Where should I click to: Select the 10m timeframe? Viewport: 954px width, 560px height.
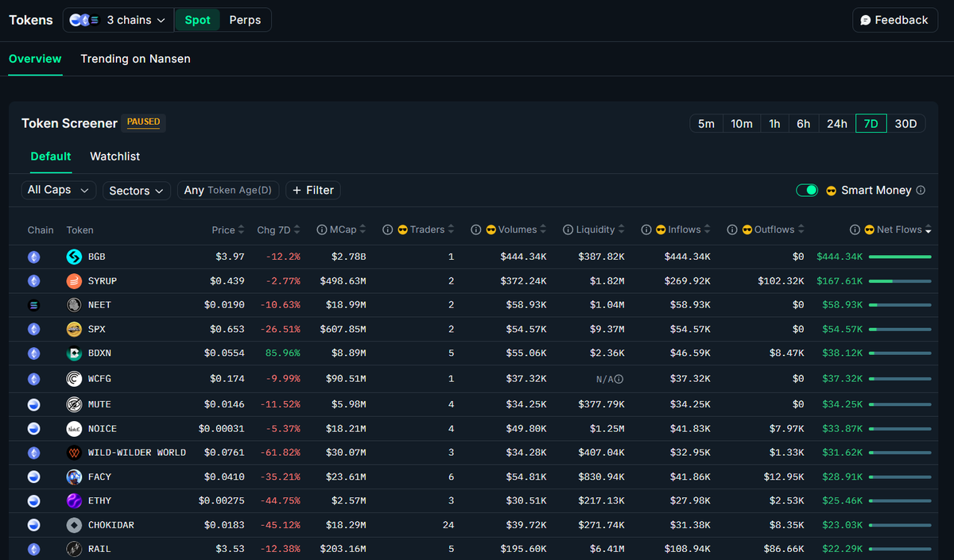742,124
